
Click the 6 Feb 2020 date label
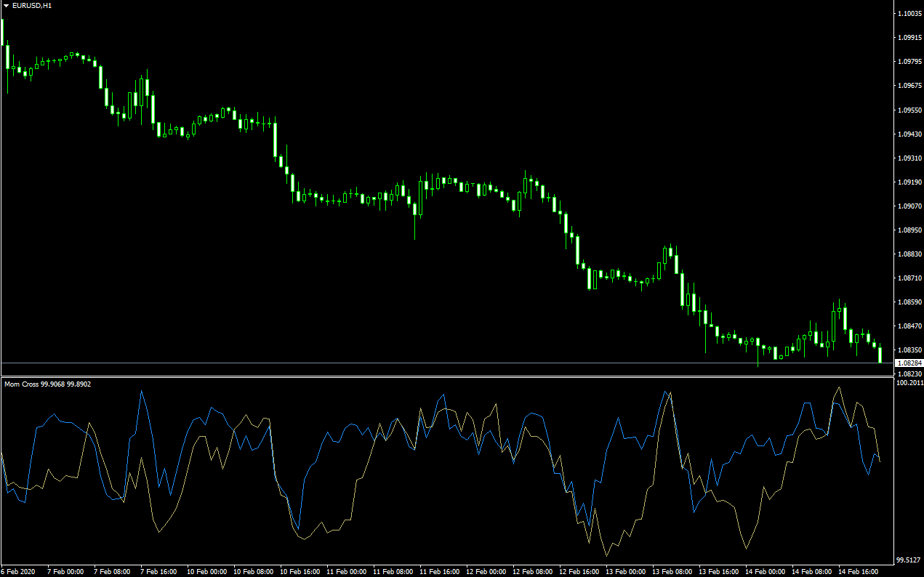click(20, 572)
